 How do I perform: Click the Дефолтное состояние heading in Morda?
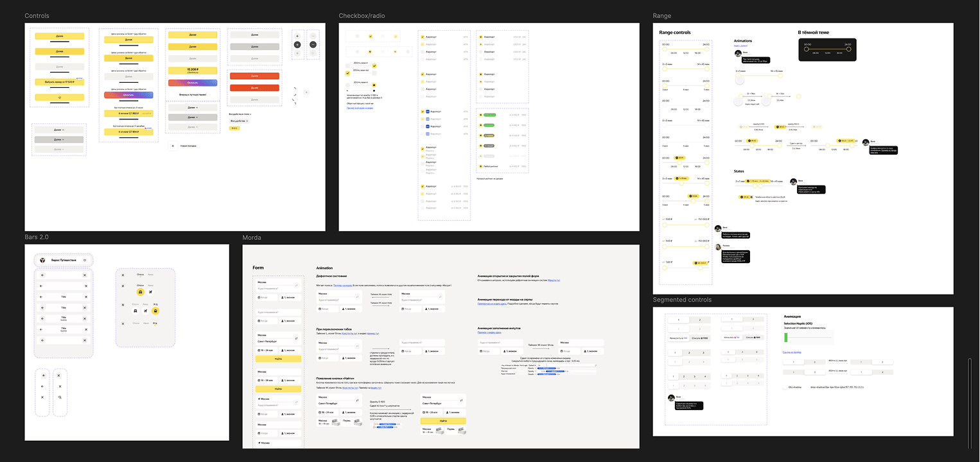(331, 276)
